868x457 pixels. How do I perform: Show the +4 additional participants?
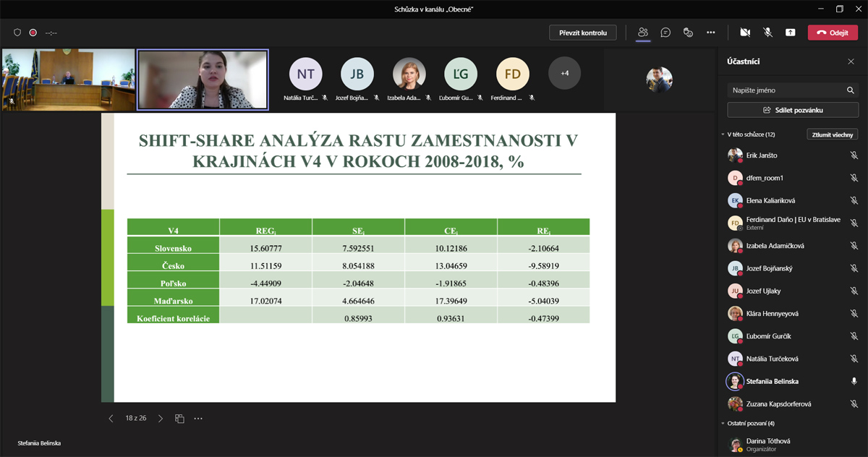[x=564, y=73]
